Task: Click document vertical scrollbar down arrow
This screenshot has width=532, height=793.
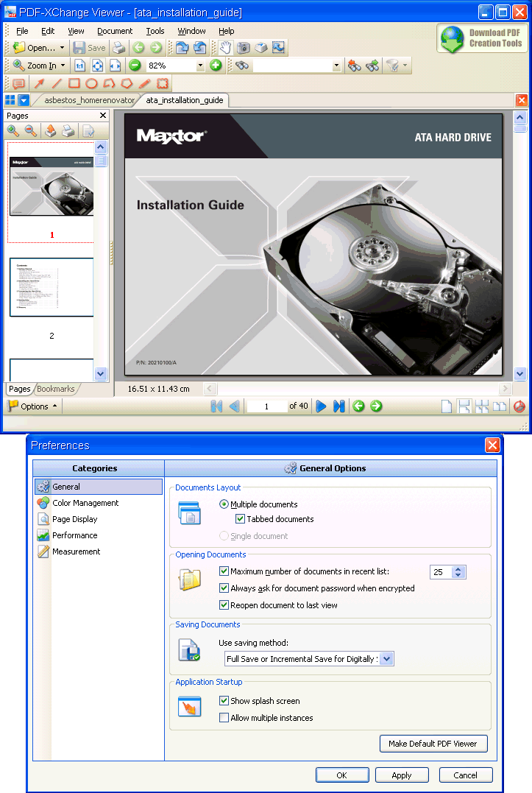Action: coord(520,374)
